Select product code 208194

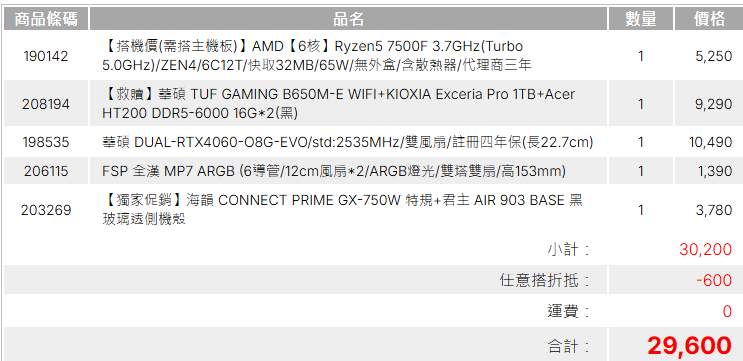[46, 104]
